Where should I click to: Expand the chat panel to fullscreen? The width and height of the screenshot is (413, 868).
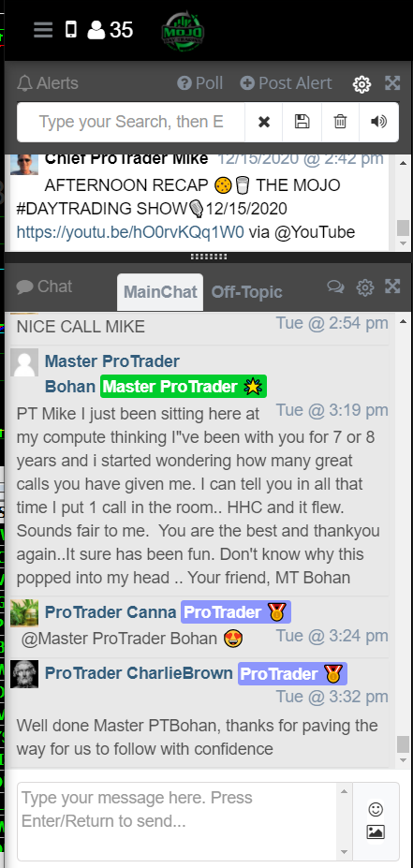pos(392,287)
